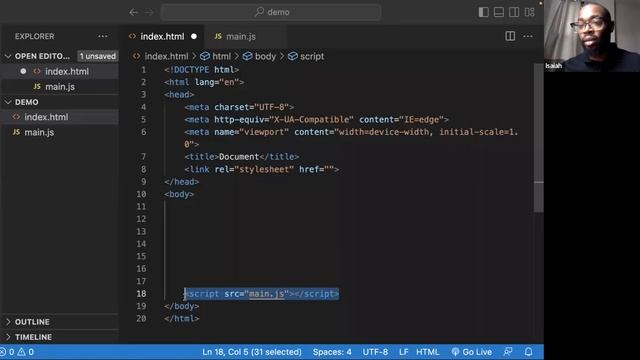Change indentation via Spaces: 4
The image size is (640, 360).
click(x=332, y=352)
